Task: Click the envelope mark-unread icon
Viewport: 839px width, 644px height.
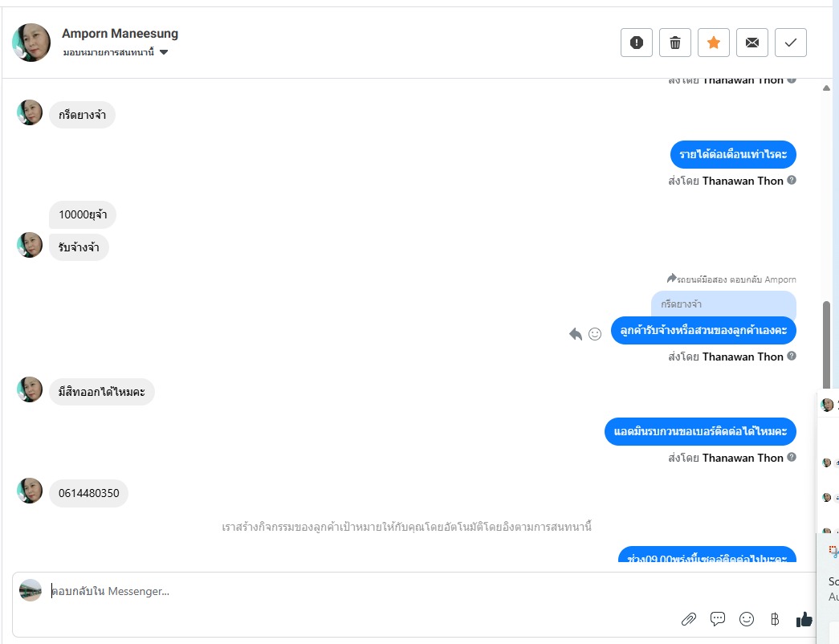Action: point(752,43)
